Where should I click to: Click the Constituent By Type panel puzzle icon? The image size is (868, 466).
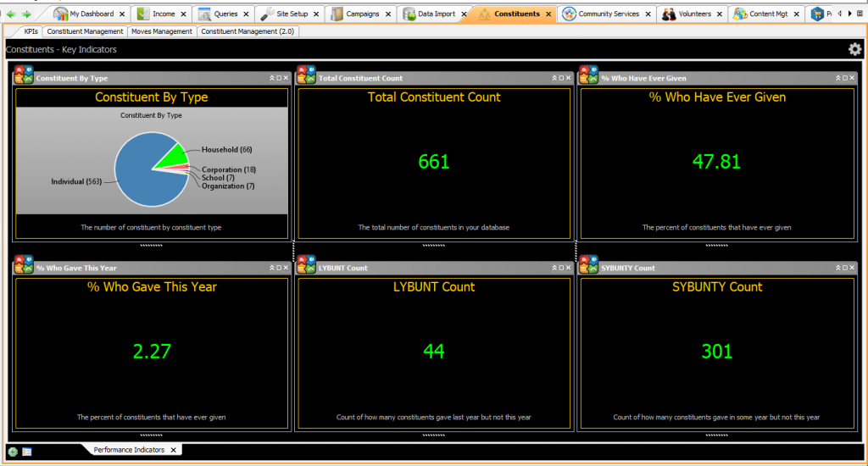(x=24, y=75)
